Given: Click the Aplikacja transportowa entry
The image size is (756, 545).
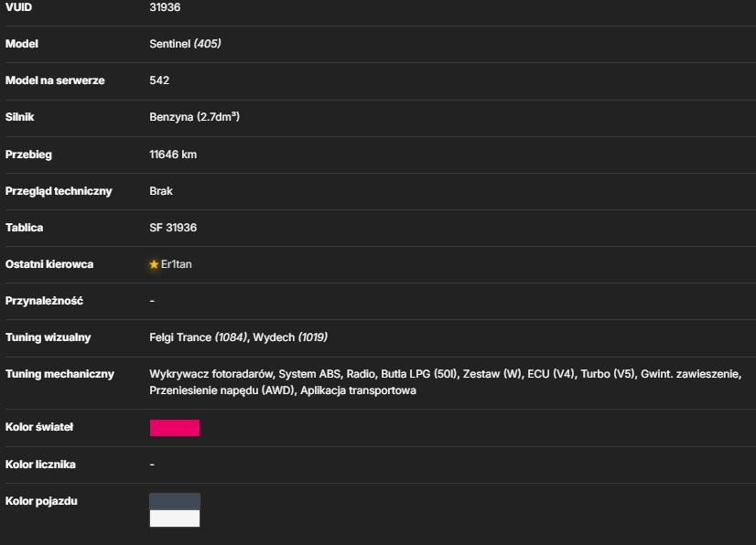Looking at the screenshot, I should (358, 390).
